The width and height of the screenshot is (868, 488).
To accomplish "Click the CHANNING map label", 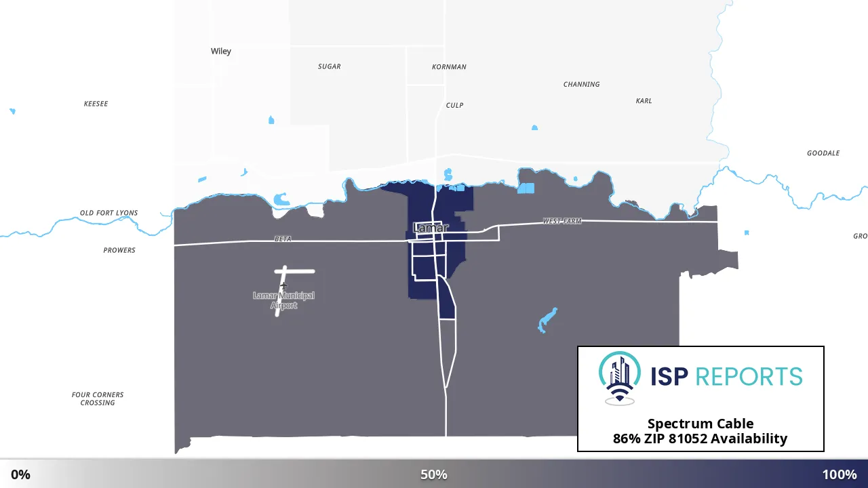I will [x=581, y=84].
